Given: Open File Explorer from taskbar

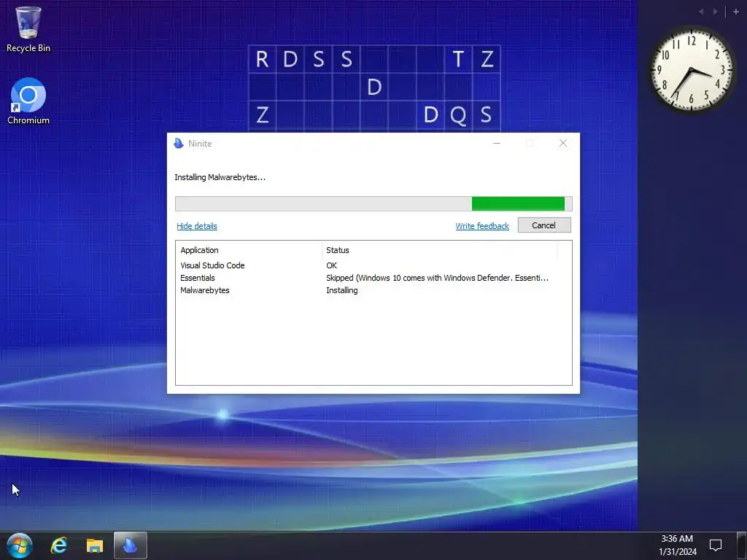Looking at the screenshot, I should [95, 545].
